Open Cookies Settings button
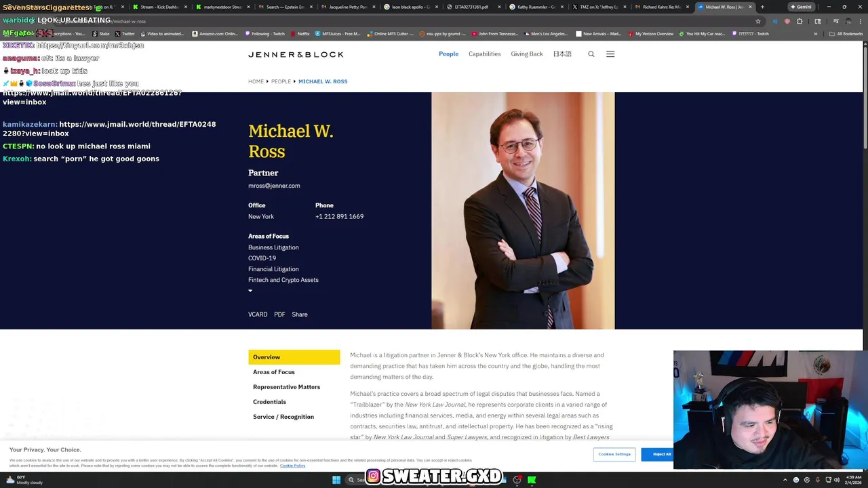Image resolution: width=868 pixels, height=488 pixels. [x=614, y=454]
